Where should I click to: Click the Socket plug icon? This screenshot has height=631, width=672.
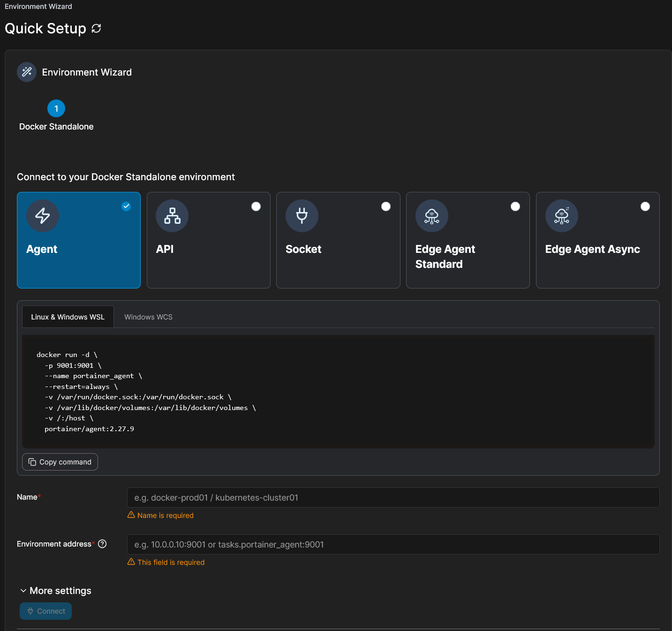pyautogui.click(x=302, y=216)
